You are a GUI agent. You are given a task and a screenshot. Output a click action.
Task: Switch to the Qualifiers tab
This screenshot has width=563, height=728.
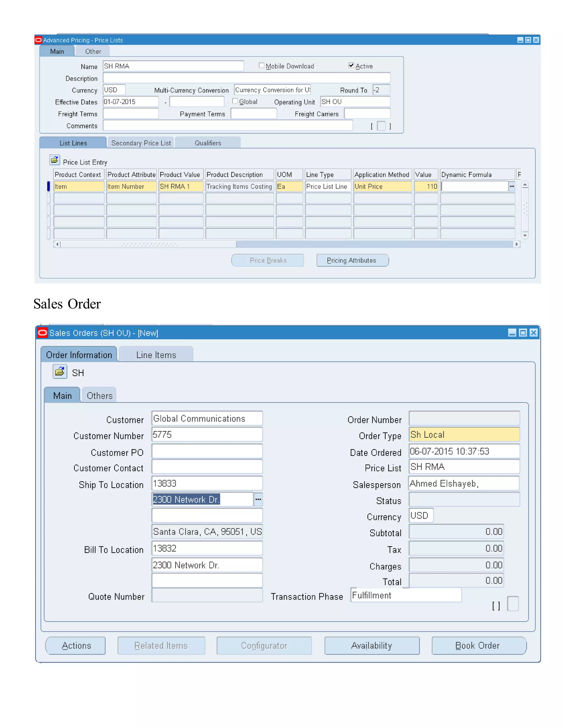[x=208, y=143]
